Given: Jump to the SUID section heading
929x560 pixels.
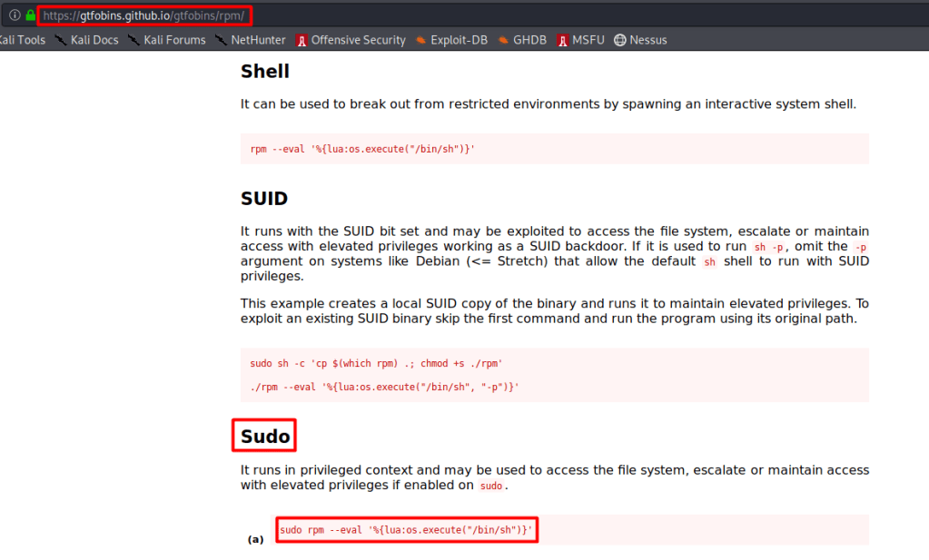Looking at the screenshot, I should 264,198.
